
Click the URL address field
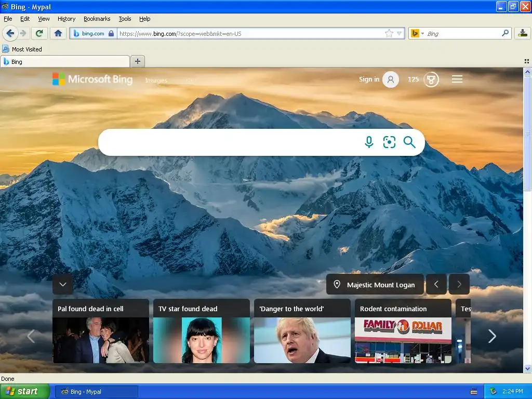point(251,34)
